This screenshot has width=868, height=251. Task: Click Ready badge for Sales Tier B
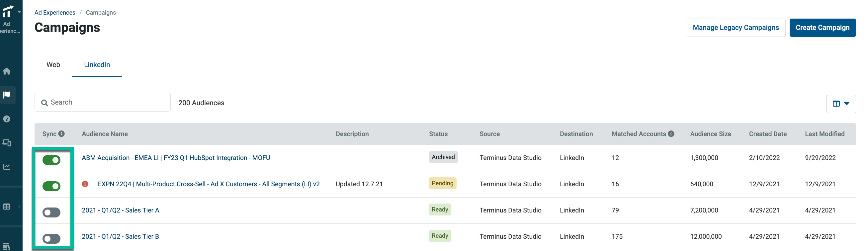(440, 236)
